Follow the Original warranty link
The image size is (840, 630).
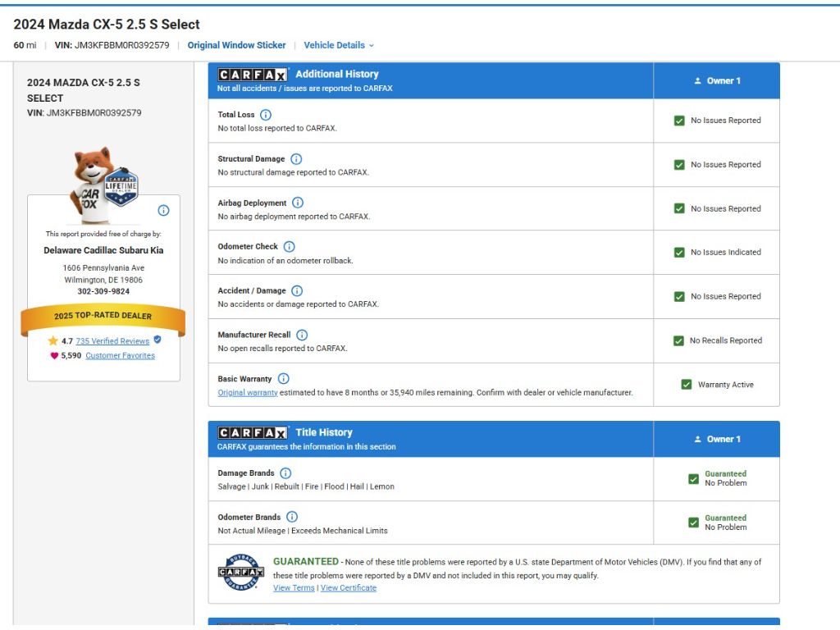click(248, 393)
